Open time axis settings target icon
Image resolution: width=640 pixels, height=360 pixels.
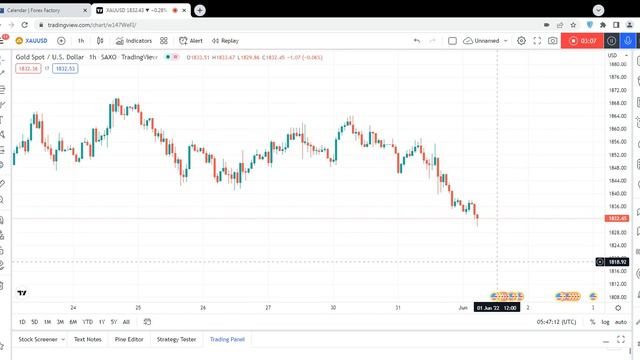(618, 308)
